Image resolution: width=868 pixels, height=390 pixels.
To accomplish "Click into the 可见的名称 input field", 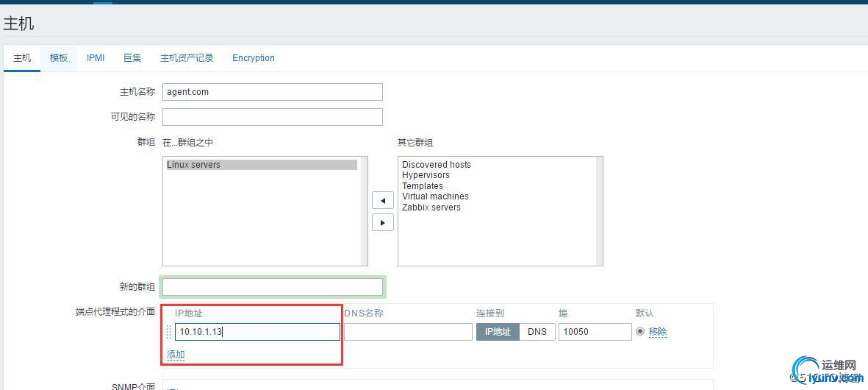I will pos(273,117).
